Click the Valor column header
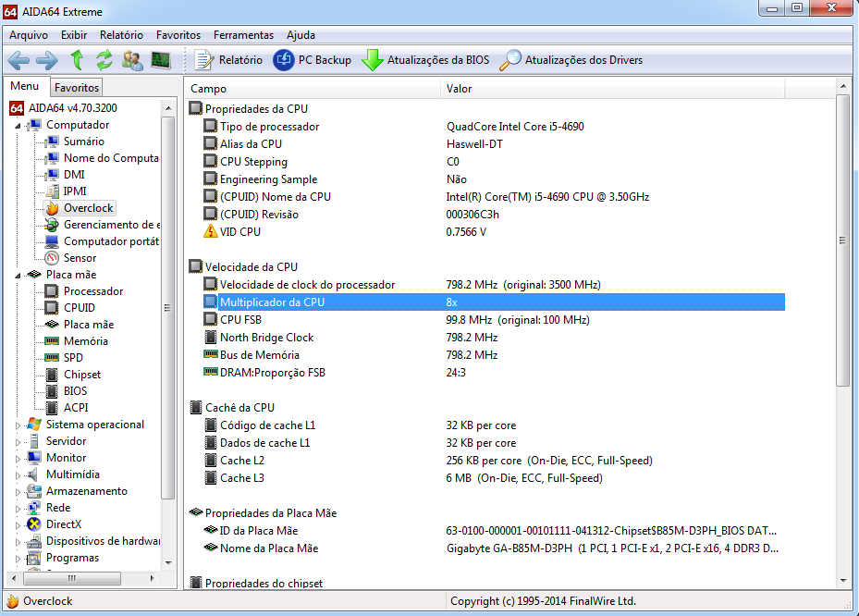The image size is (859, 616). click(612, 89)
